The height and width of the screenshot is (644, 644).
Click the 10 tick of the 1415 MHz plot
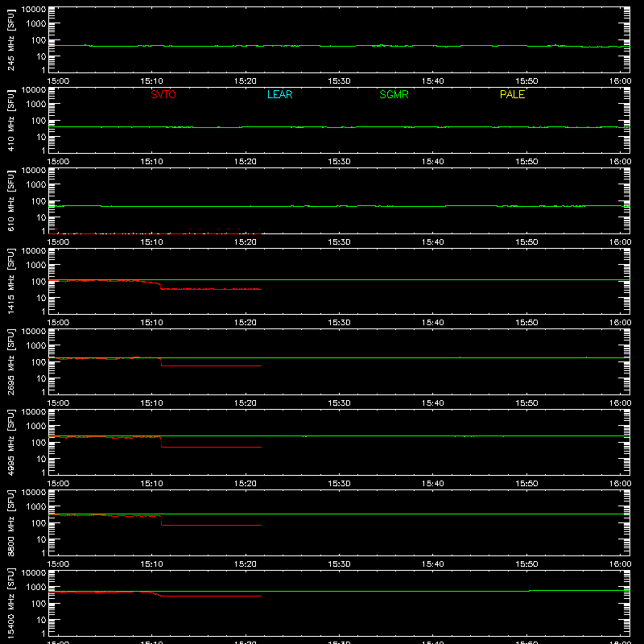click(x=41, y=298)
